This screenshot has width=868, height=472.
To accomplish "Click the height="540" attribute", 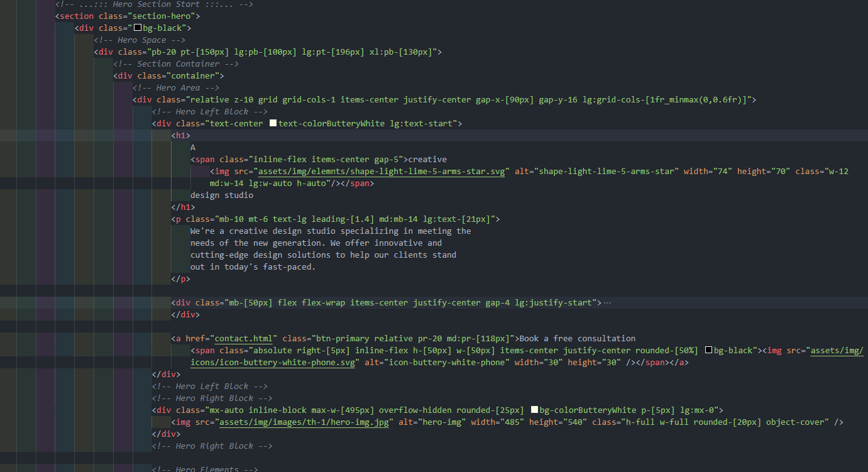I will [558, 422].
